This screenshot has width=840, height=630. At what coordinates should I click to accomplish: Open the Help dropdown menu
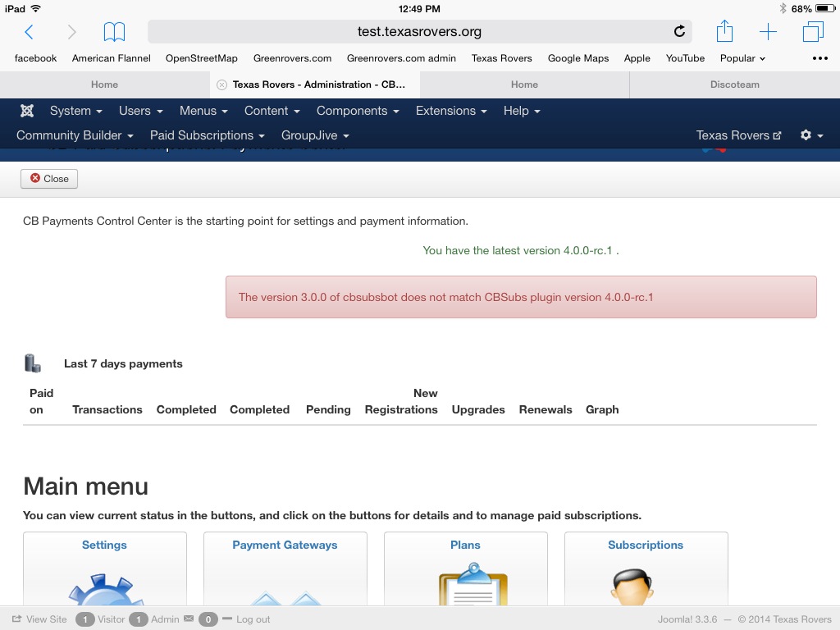click(x=522, y=111)
